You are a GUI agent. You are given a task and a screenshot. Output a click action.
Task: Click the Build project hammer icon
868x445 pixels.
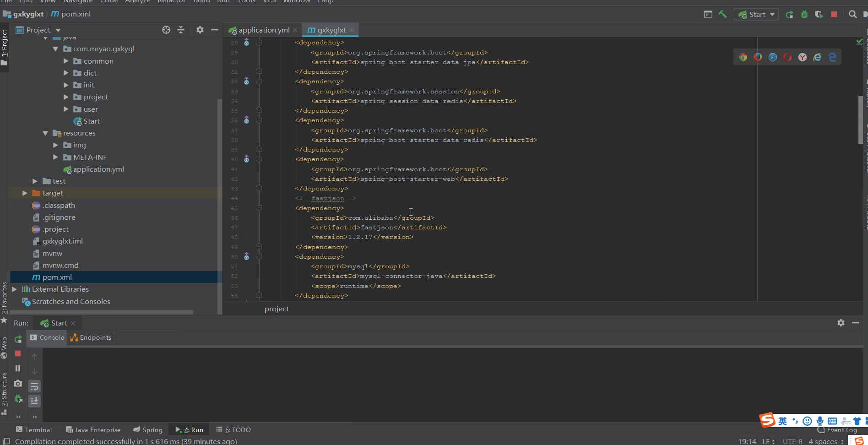click(x=723, y=14)
